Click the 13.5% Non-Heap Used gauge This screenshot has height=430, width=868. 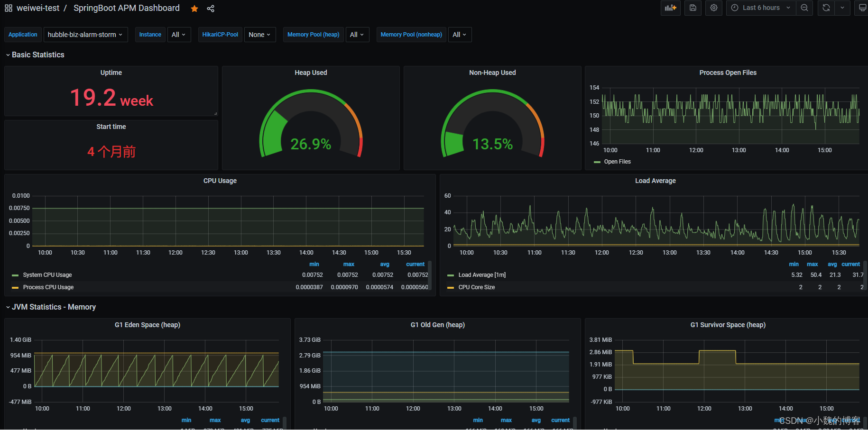click(492, 124)
